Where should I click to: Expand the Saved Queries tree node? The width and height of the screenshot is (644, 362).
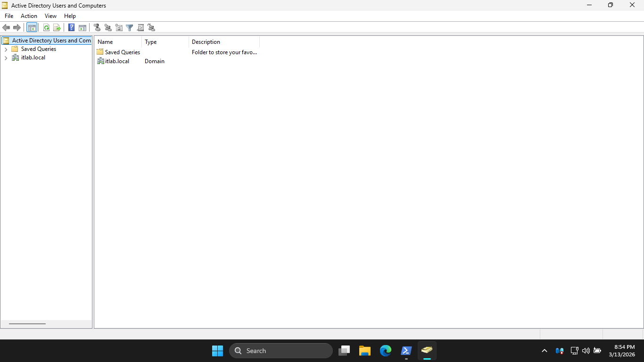pyautogui.click(x=6, y=49)
